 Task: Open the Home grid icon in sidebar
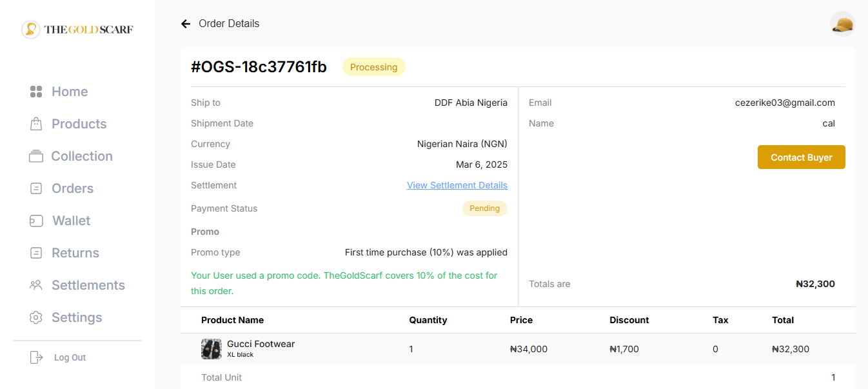(36, 92)
